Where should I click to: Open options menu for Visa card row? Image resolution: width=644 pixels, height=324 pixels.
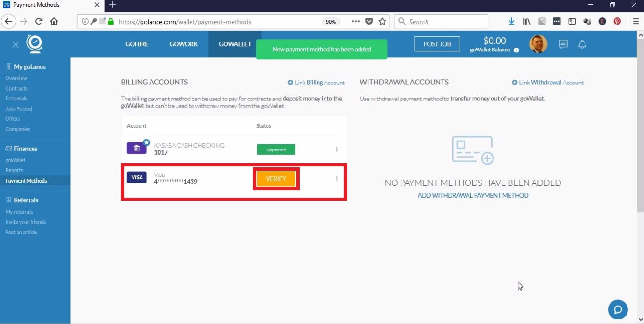[337, 179]
